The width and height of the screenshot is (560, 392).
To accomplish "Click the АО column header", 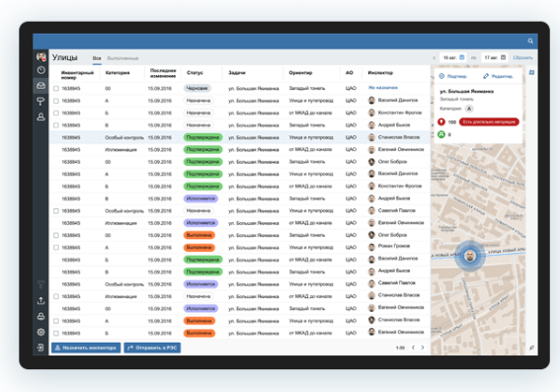I will [350, 73].
